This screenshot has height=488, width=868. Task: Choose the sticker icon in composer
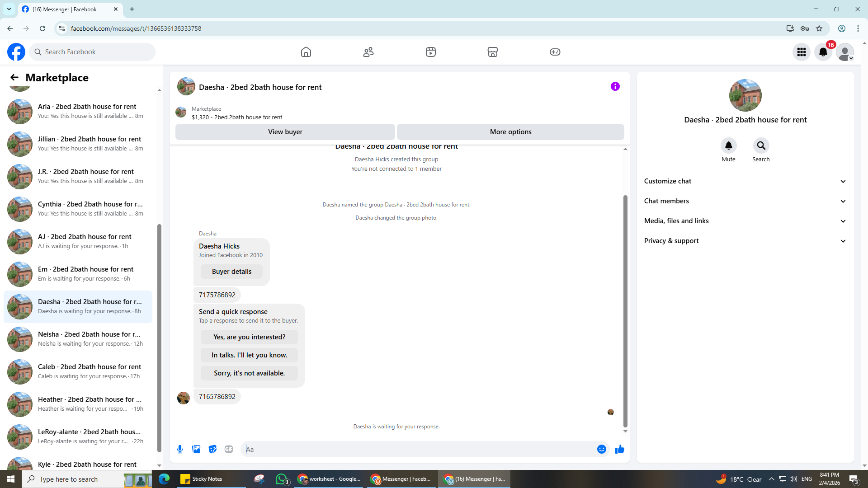[x=212, y=449]
